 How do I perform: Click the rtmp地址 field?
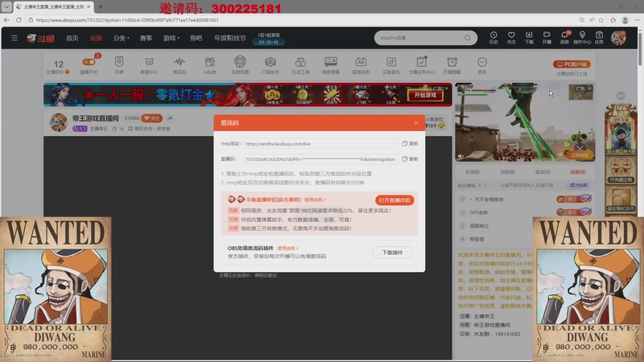click(320, 144)
